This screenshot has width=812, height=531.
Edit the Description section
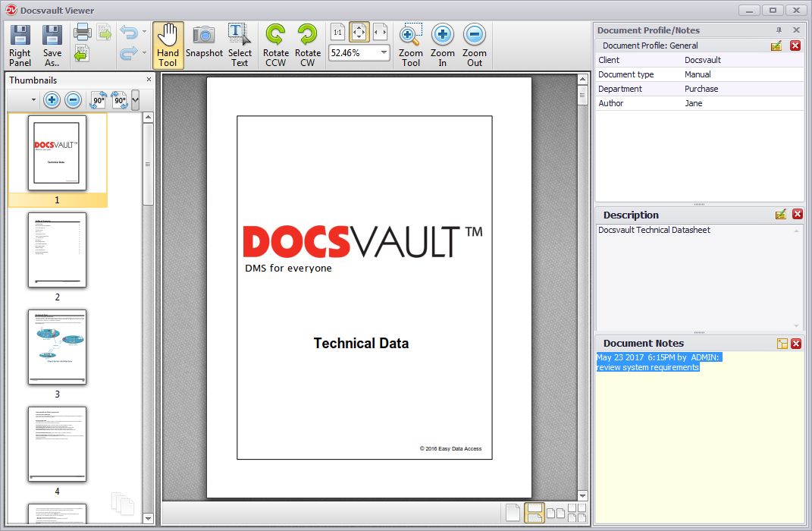(x=781, y=214)
